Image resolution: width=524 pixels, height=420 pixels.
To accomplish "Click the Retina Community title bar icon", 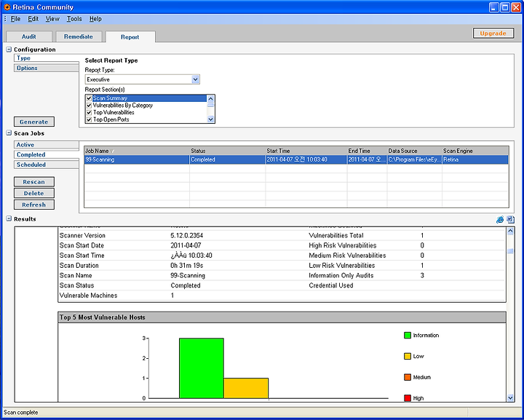I will click(7, 7).
